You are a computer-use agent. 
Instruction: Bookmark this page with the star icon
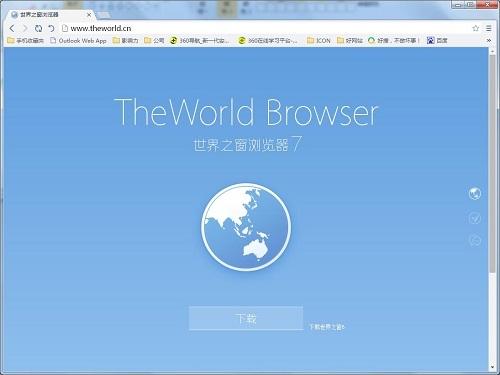pos(476,28)
